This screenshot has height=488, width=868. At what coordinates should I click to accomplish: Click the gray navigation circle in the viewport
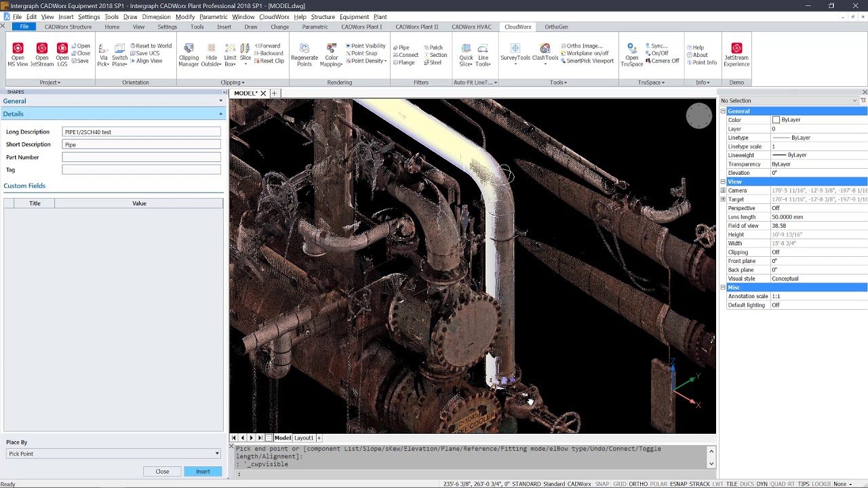pos(698,116)
